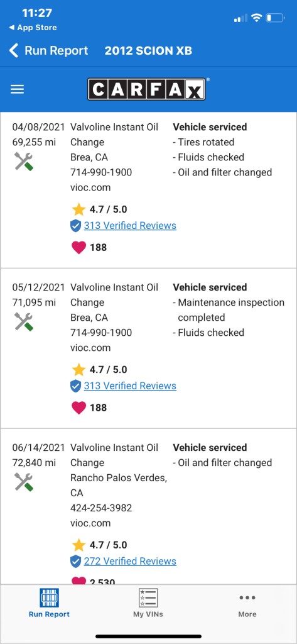Open 313 Verified Reviews for 04/08/2021 entry
The width and height of the screenshot is (297, 644).
point(130,226)
